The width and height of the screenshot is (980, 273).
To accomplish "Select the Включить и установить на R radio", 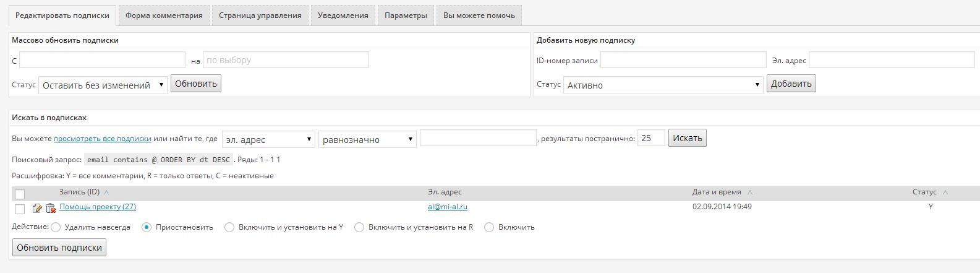I will click(x=359, y=227).
